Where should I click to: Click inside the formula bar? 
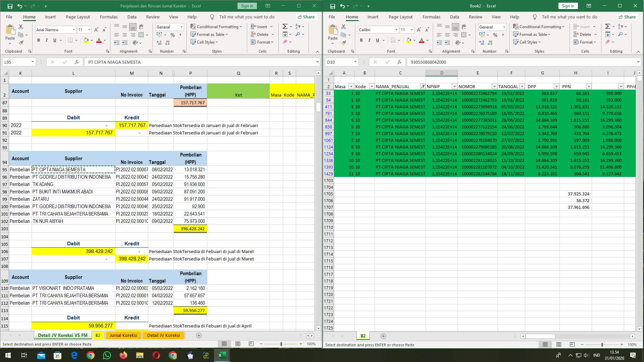pos(201,62)
